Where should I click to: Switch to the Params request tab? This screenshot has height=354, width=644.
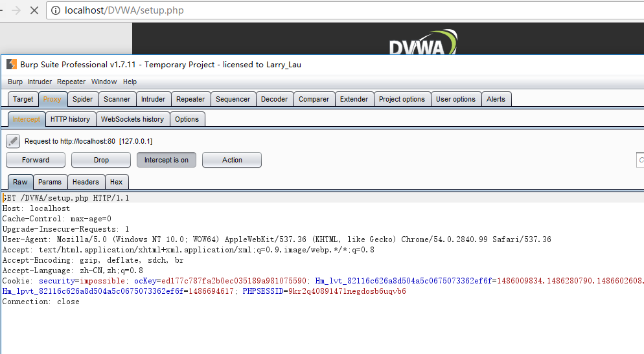[x=50, y=182]
